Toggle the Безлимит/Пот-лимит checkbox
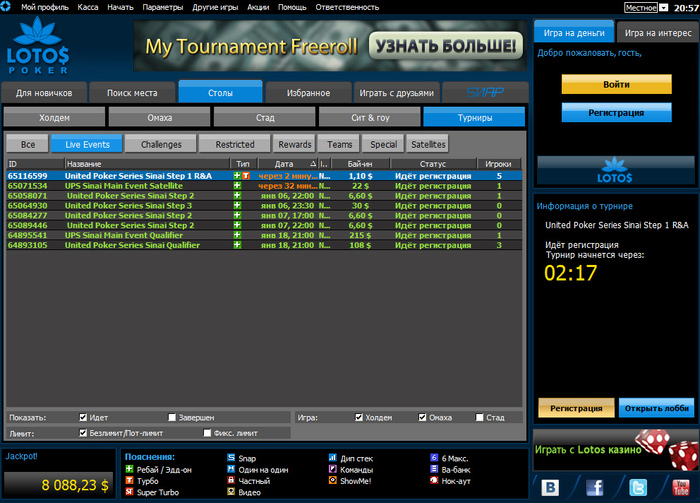 (83, 433)
